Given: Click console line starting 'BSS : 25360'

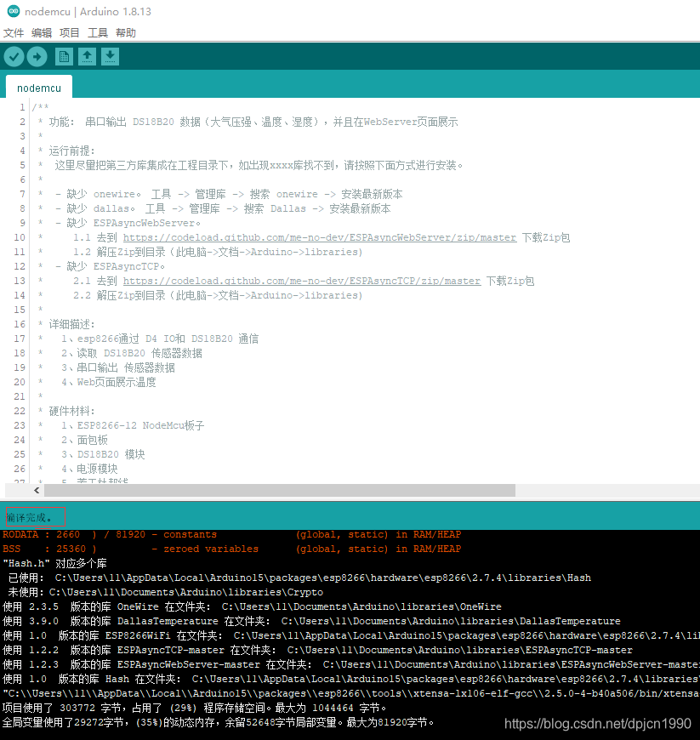Looking at the screenshot, I should 231,549.
